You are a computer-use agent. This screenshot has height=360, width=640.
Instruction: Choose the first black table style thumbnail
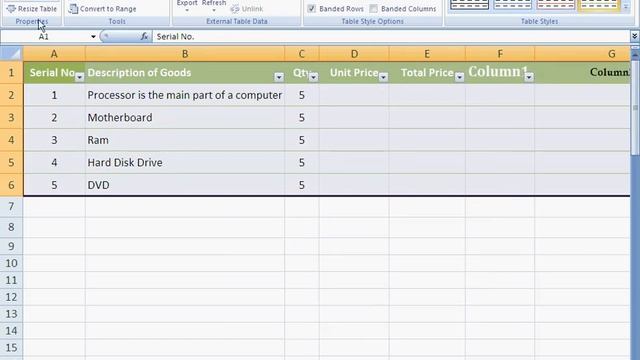tap(469, 5)
